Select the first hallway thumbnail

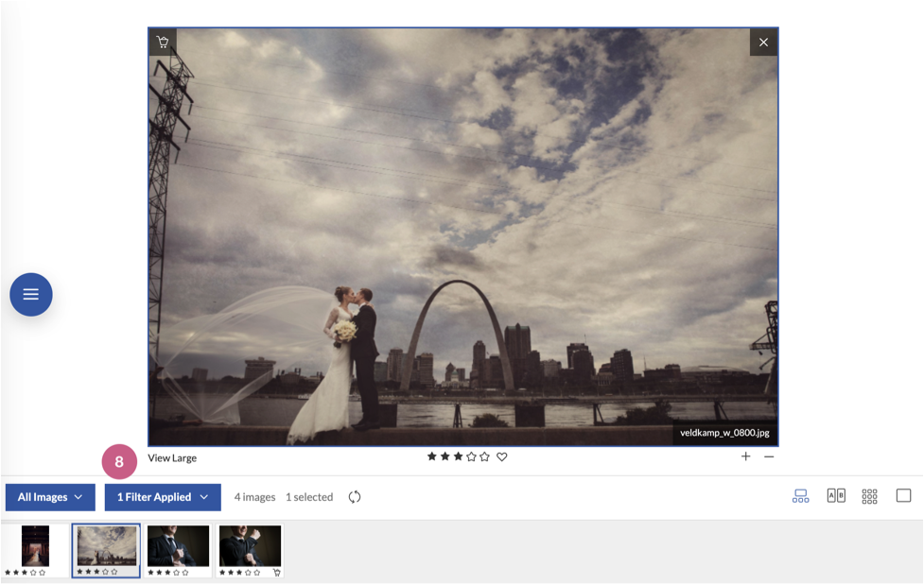pos(35,546)
